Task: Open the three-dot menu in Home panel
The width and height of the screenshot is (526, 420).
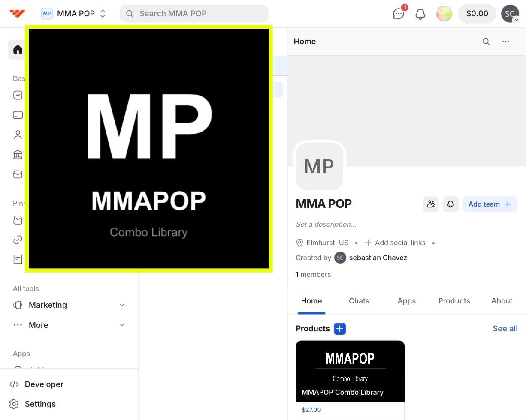Action: pos(506,42)
